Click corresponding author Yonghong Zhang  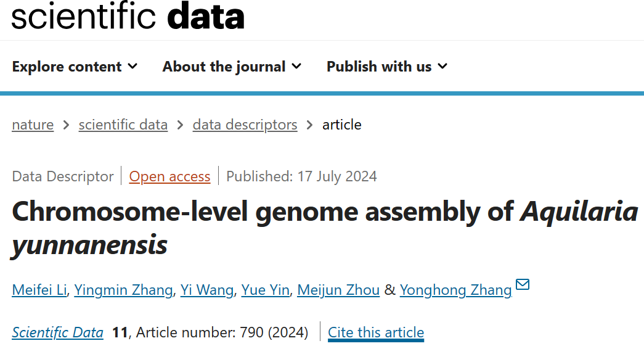(x=455, y=290)
